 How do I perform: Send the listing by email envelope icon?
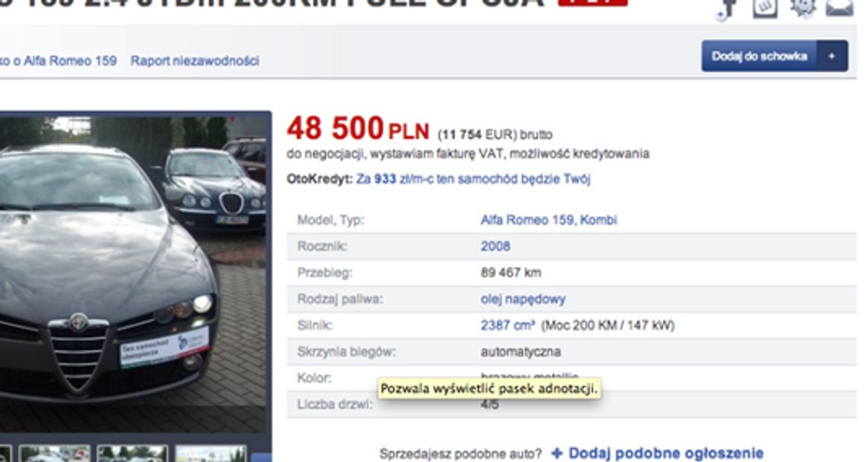pos(839,7)
